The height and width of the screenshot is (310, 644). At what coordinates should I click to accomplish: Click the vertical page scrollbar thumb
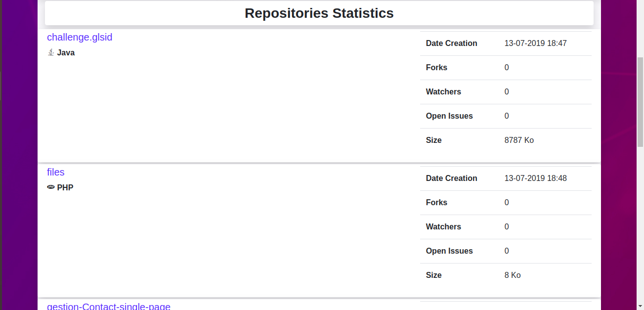(x=640, y=99)
